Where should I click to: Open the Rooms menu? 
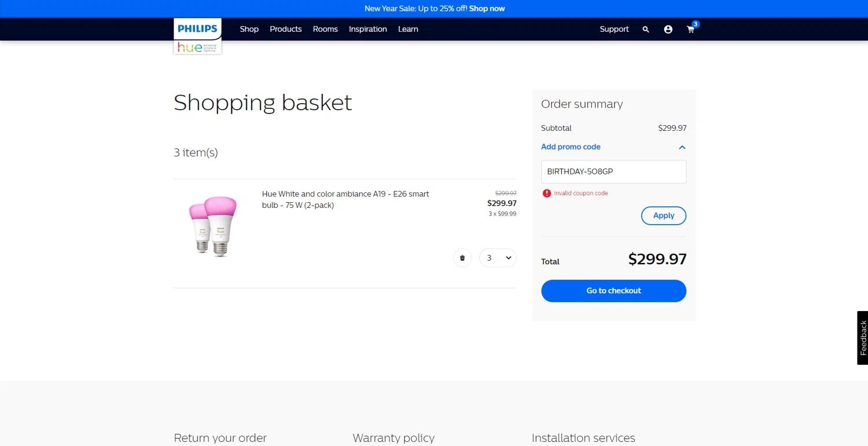325,29
